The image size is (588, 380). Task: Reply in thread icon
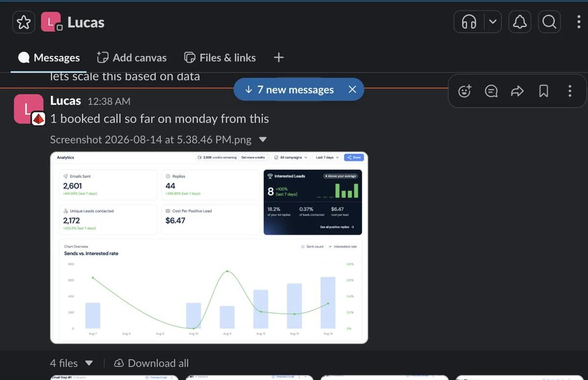coord(491,91)
